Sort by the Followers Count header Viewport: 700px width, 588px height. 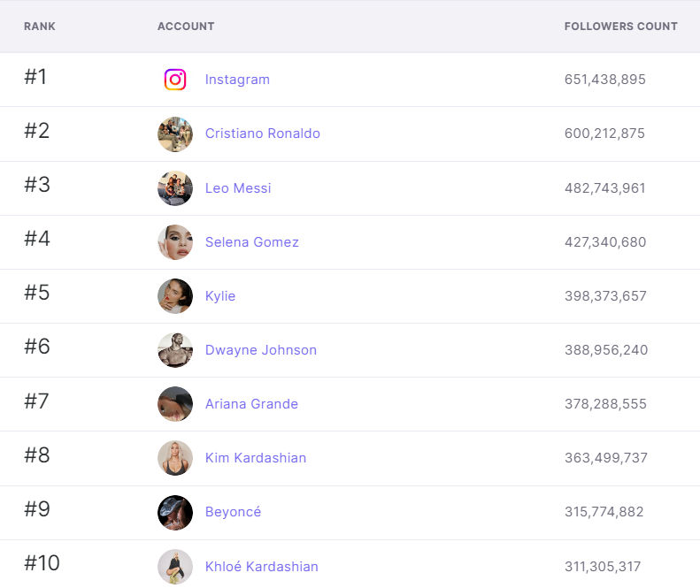[620, 27]
